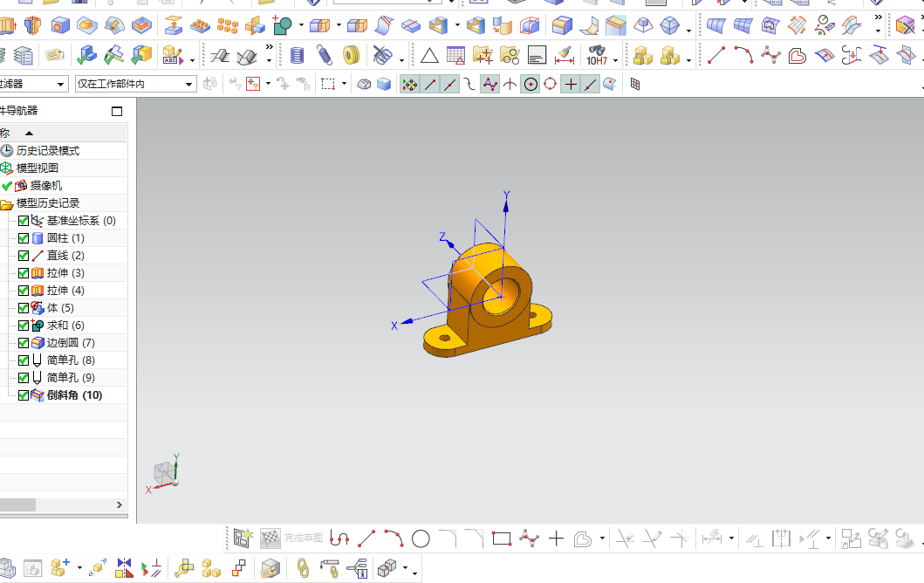Sort navigator by name column arrow
This screenshot has width=924, height=583.
pyautogui.click(x=29, y=134)
